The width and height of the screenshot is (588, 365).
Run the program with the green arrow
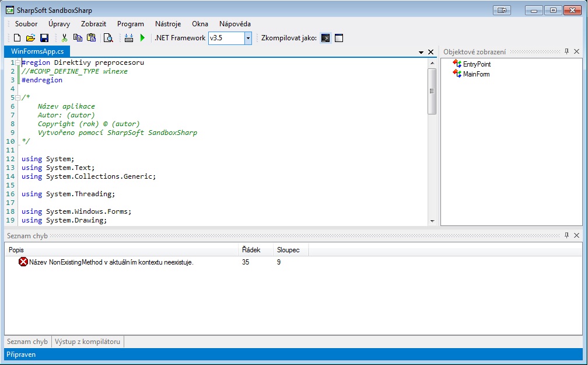point(142,38)
